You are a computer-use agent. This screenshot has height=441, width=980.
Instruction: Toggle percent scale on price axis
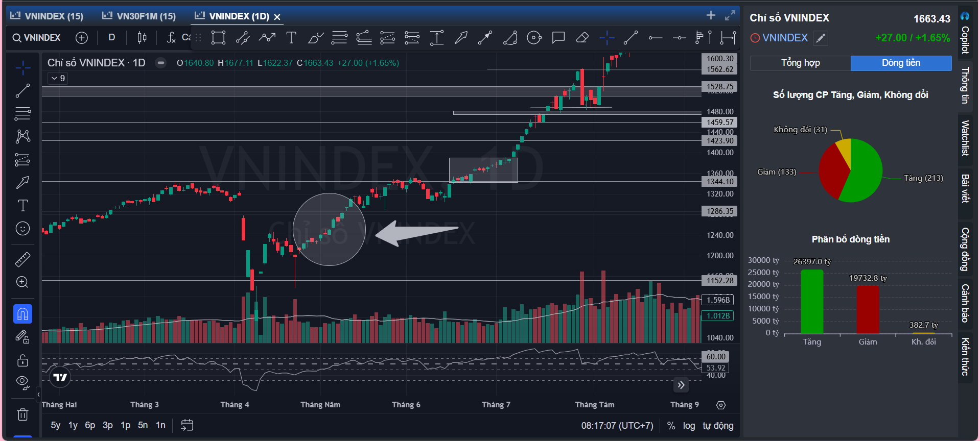point(671,426)
